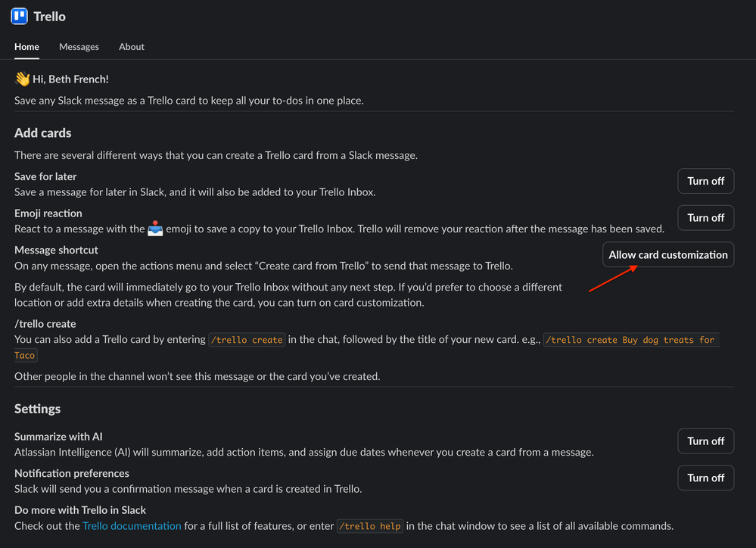Switch to the Messages tab
This screenshot has width=756, height=548.
(79, 47)
